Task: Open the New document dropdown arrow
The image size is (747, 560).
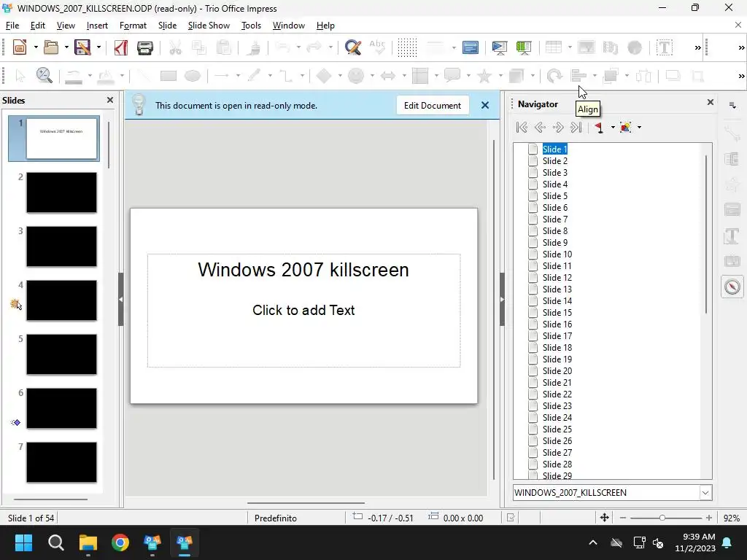Action: tap(36, 47)
